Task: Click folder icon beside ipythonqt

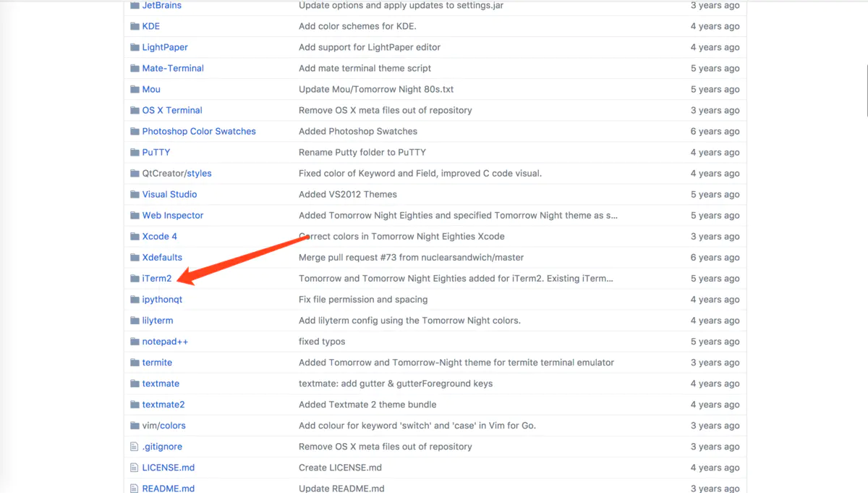Action: click(135, 299)
